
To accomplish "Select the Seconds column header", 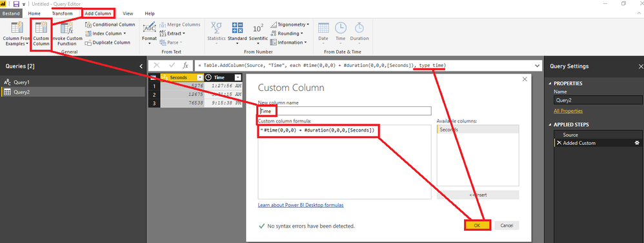I will 183,77.
